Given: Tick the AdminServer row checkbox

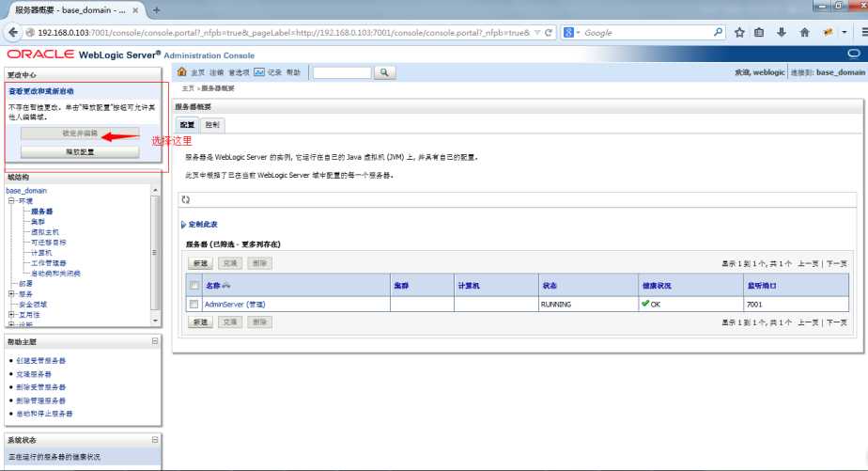Looking at the screenshot, I should 194,305.
